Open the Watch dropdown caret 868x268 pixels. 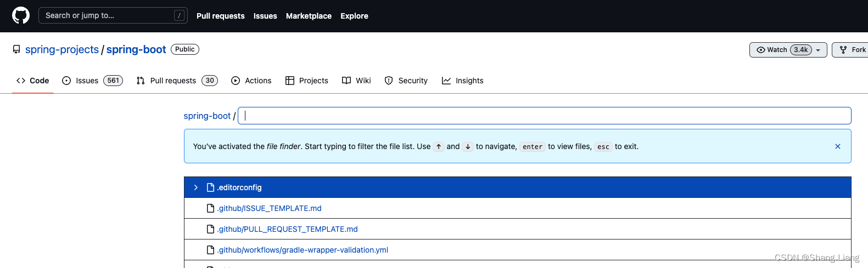tap(818, 50)
